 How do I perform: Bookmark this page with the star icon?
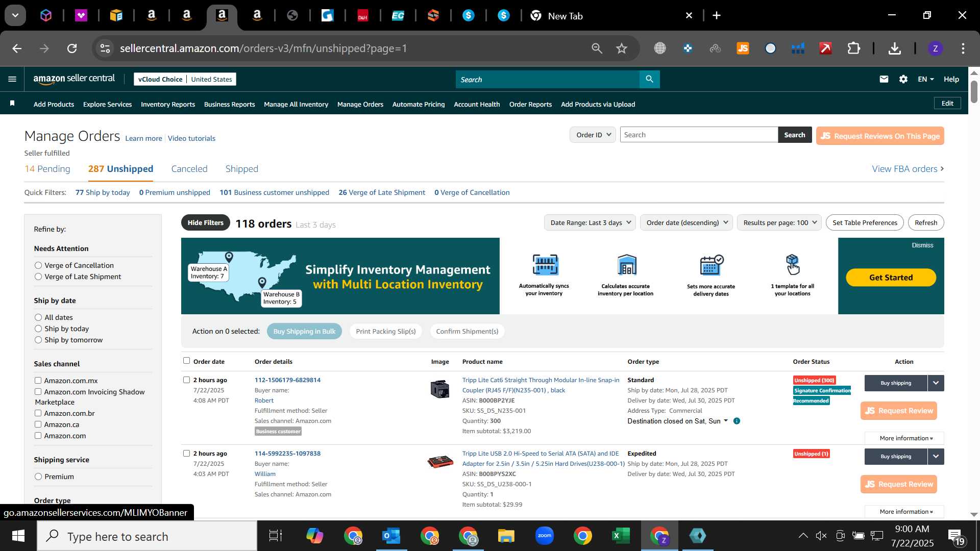621,48
